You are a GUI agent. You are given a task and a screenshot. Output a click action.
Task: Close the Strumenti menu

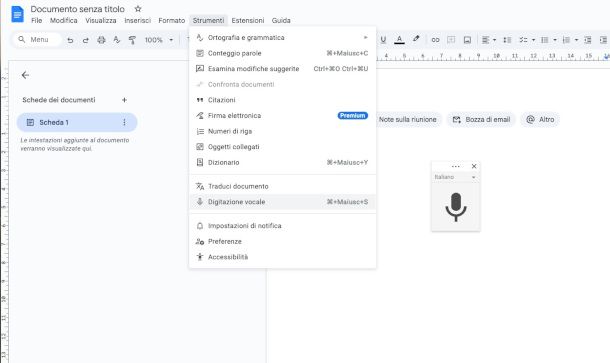(x=209, y=20)
